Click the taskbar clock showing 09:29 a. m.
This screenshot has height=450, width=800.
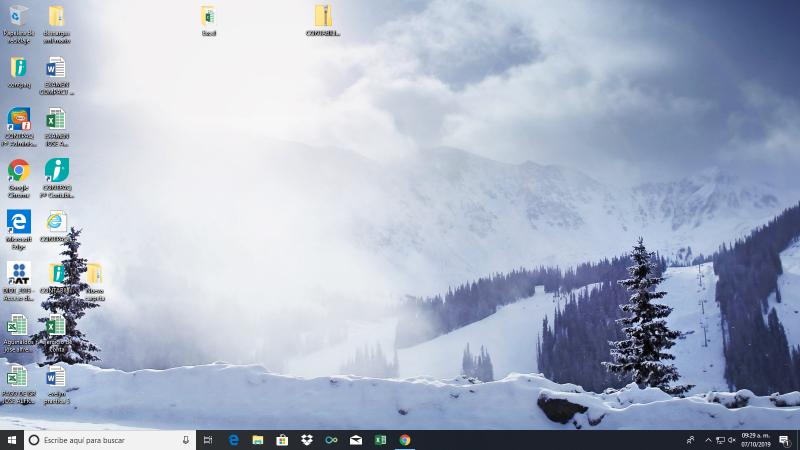pyautogui.click(x=755, y=440)
